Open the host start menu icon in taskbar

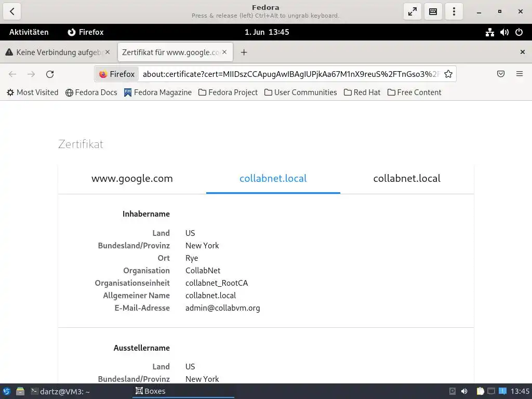click(x=7, y=391)
